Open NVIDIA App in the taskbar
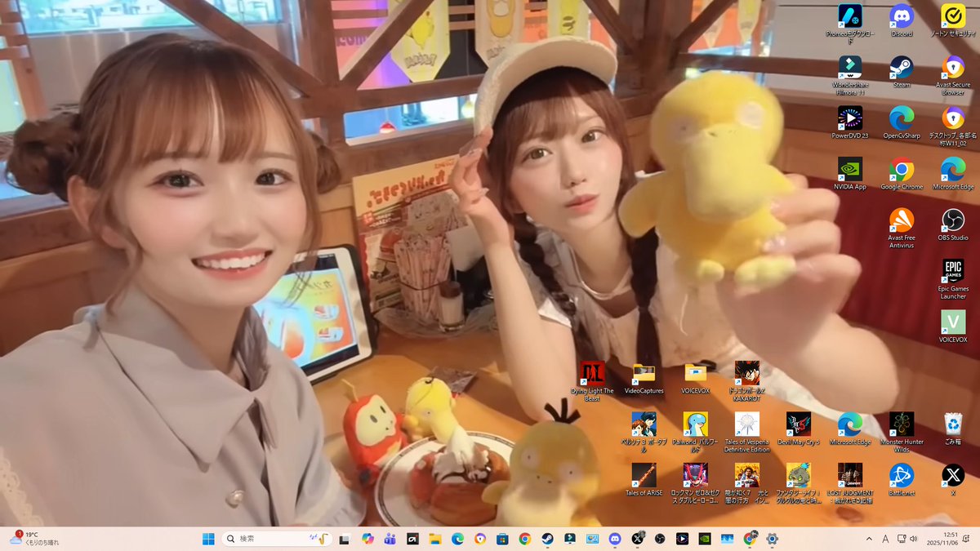 705,539
